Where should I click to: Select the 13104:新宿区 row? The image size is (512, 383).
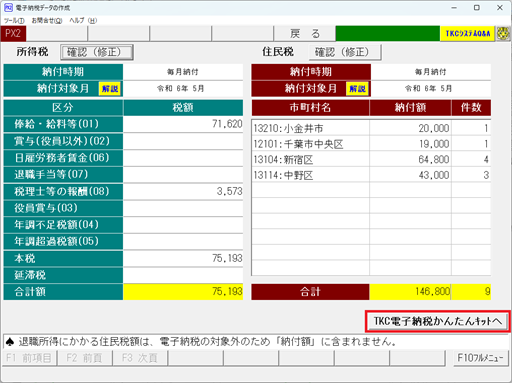(x=371, y=160)
